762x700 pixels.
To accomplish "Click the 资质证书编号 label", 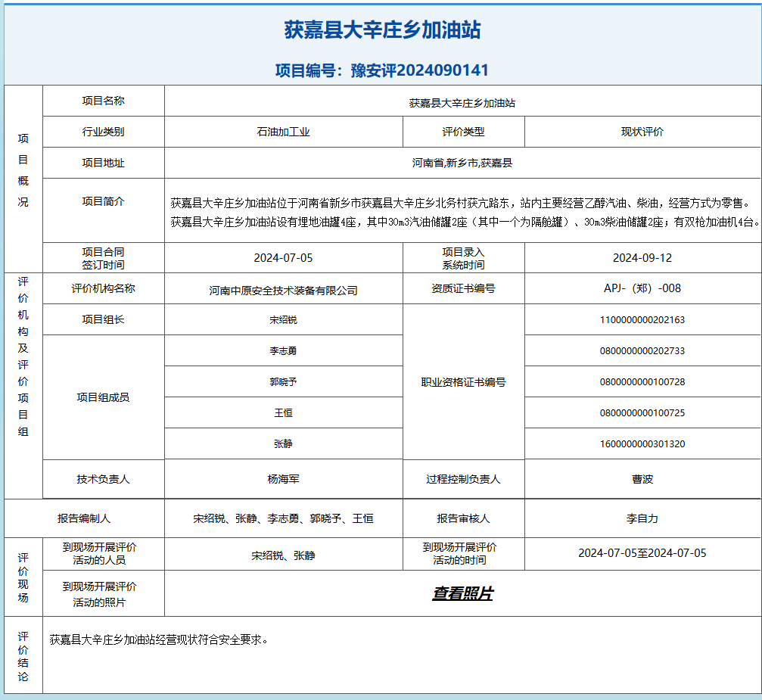I will coord(463,288).
